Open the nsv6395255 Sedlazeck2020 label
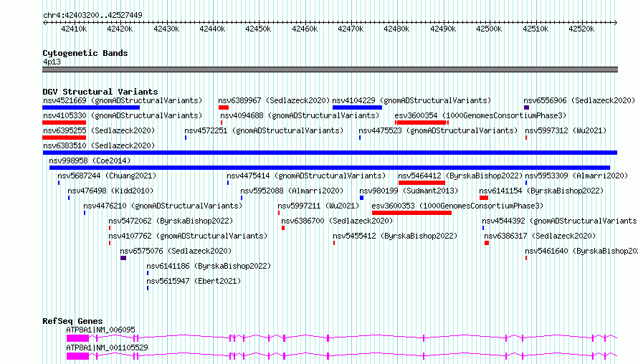 (99, 130)
